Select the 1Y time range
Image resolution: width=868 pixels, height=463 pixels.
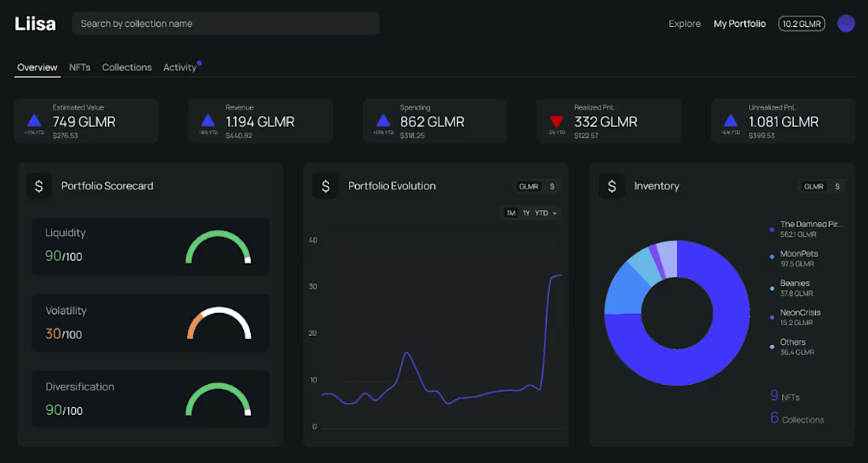(x=526, y=213)
